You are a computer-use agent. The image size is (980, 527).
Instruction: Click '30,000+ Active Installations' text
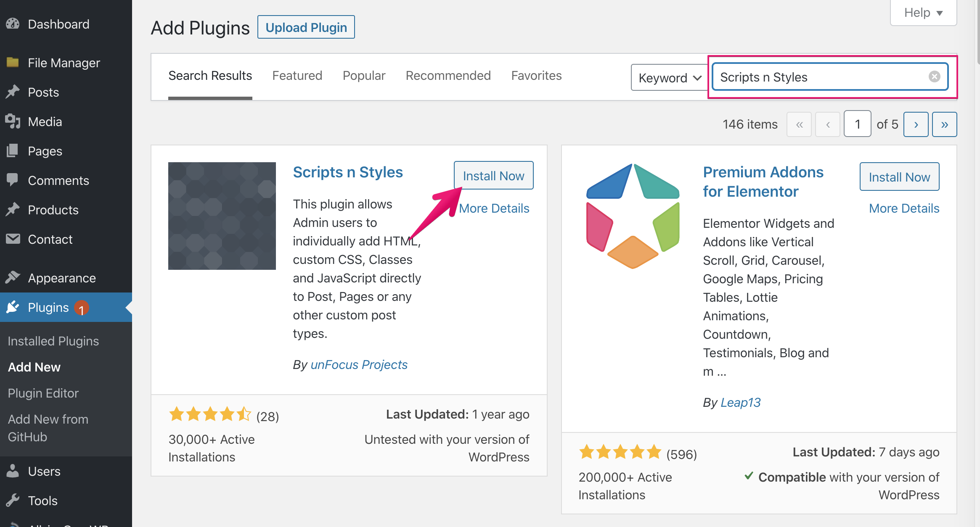tap(212, 448)
